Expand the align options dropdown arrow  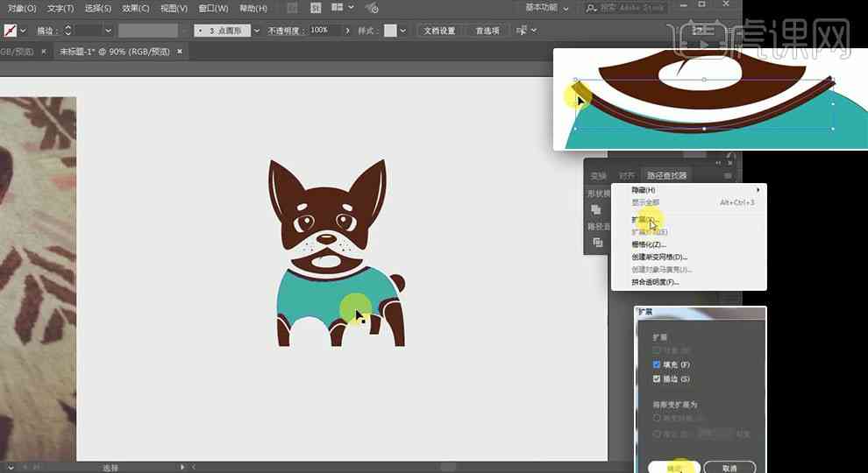[534, 31]
